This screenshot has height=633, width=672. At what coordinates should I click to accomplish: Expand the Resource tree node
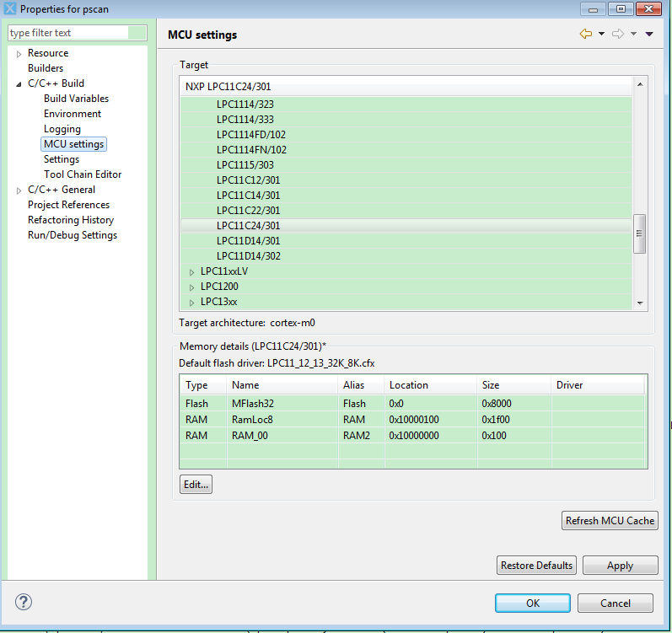pos(19,54)
